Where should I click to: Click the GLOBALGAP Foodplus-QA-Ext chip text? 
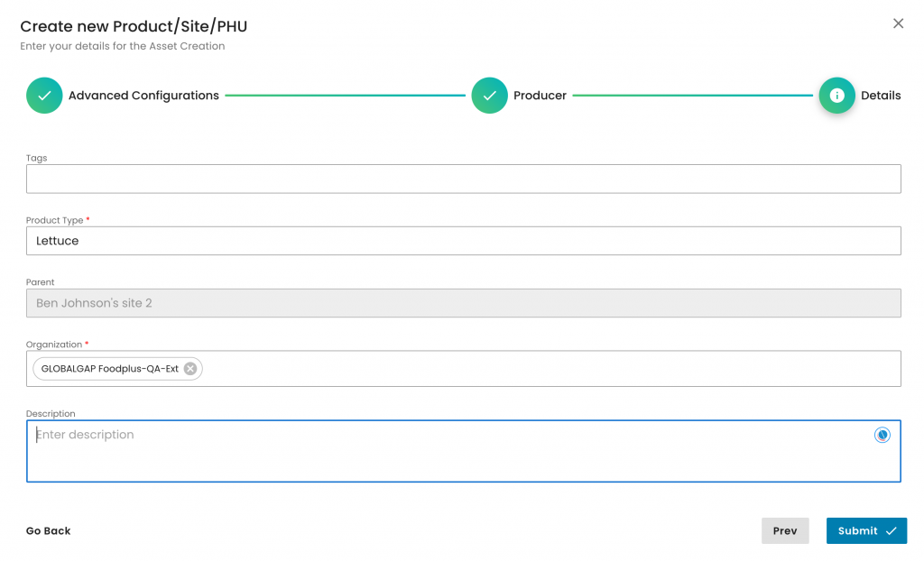(x=109, y=369)
